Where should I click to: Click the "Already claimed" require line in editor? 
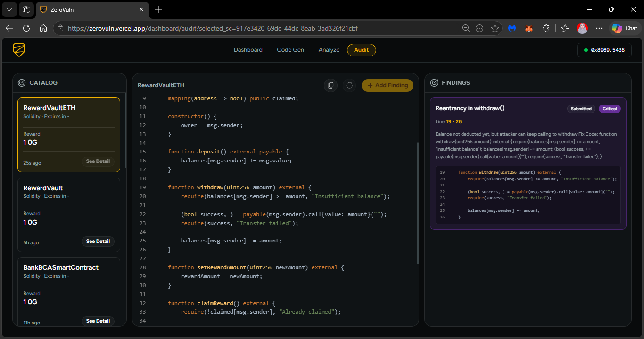coord(261,312)
